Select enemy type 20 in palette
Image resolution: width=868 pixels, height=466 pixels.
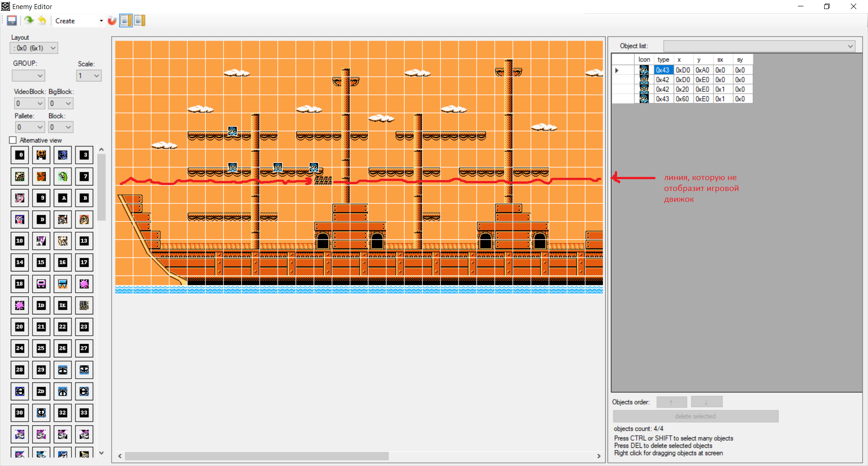point(20,327)
